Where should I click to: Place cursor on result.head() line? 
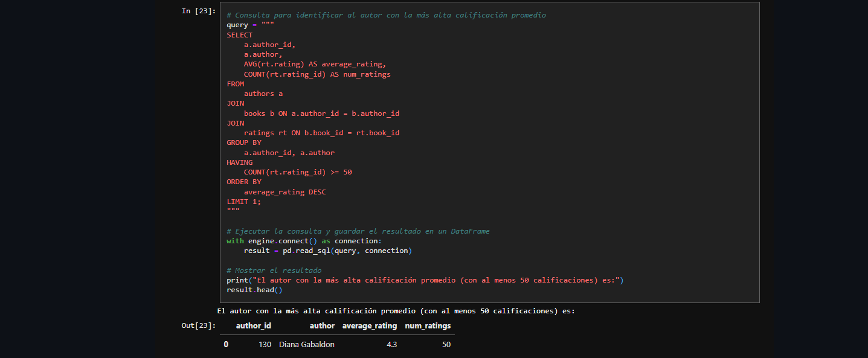(254, 290)
